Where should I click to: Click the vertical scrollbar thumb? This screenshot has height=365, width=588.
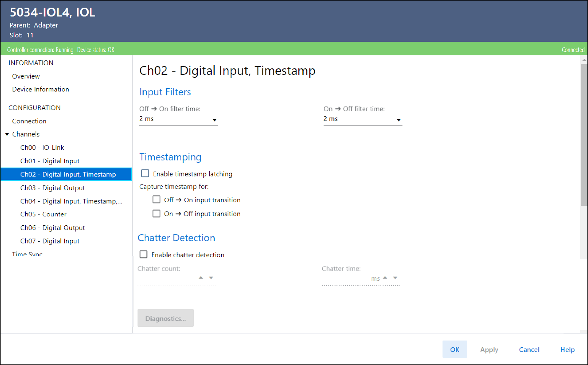584,135
